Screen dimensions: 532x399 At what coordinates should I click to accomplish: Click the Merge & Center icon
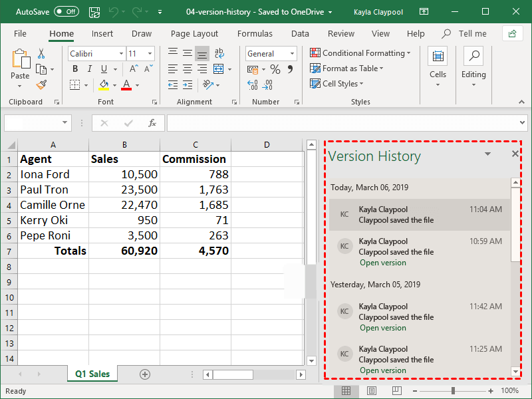pyautogui.click(x=219, y=69)
